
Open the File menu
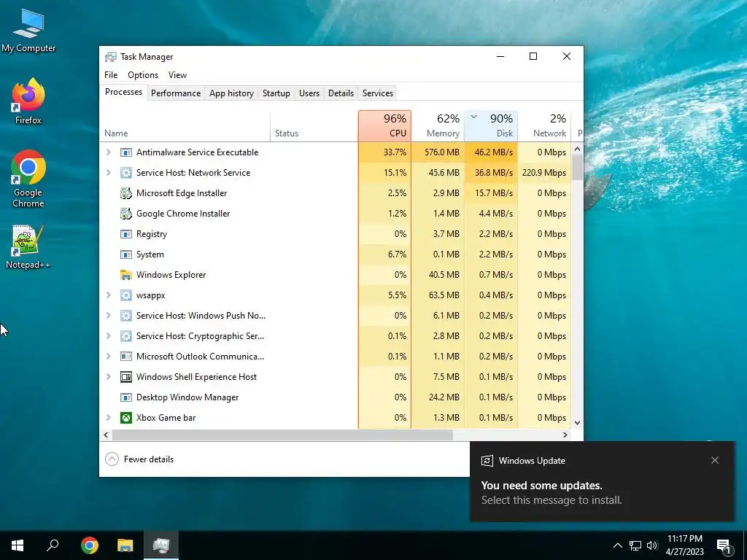pos(111,75)
